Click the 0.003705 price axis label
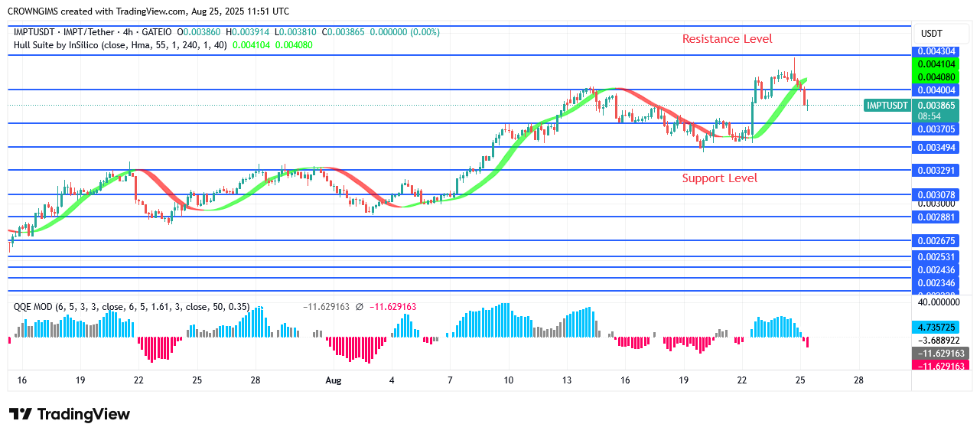The image size is (980, 437). click(937, 129)
